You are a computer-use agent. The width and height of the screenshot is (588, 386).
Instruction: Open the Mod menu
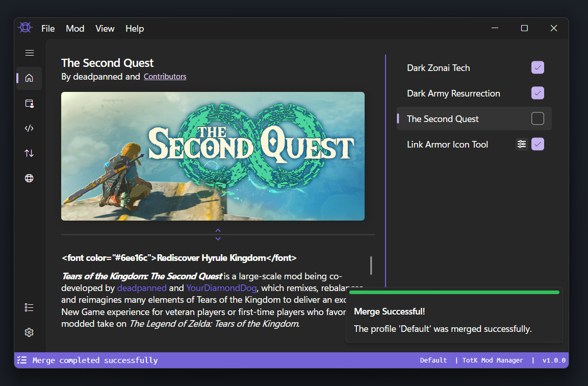(x=74, y=29)
